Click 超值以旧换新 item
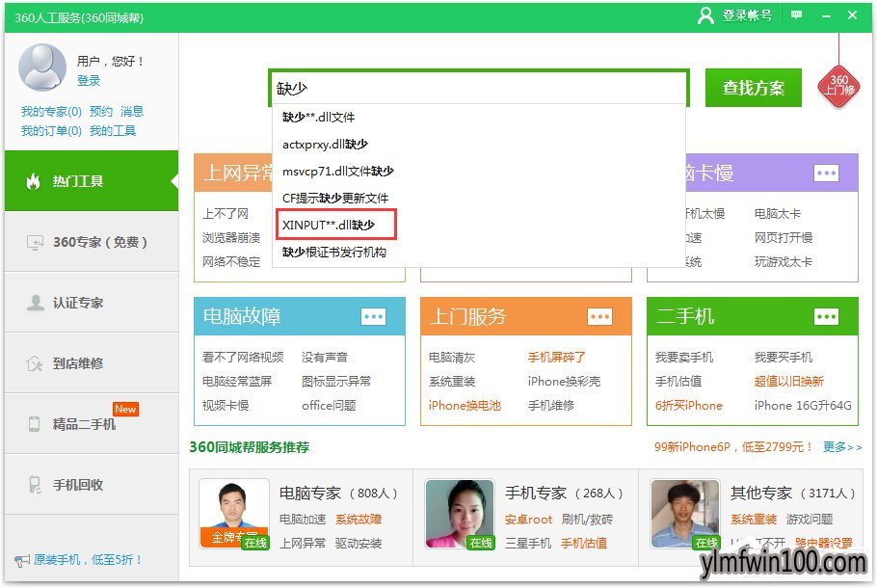877x588 pixels. (x=788, y=381)
